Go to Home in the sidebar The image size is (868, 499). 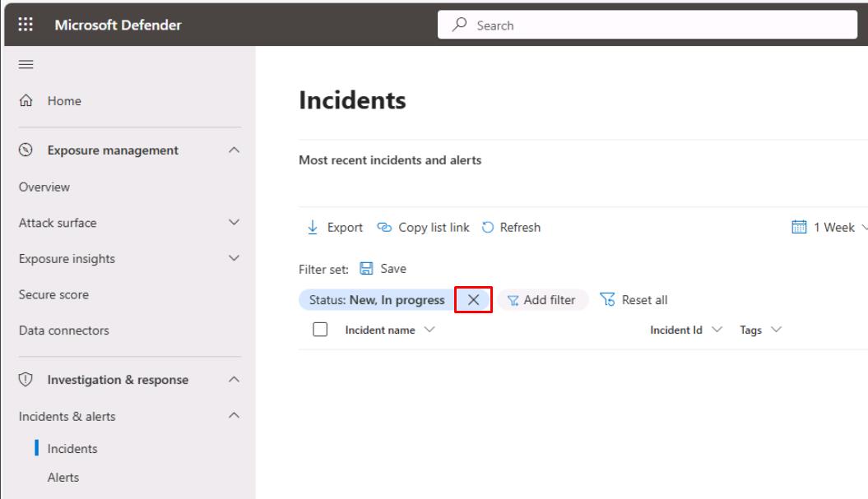(x=63, y=101)
